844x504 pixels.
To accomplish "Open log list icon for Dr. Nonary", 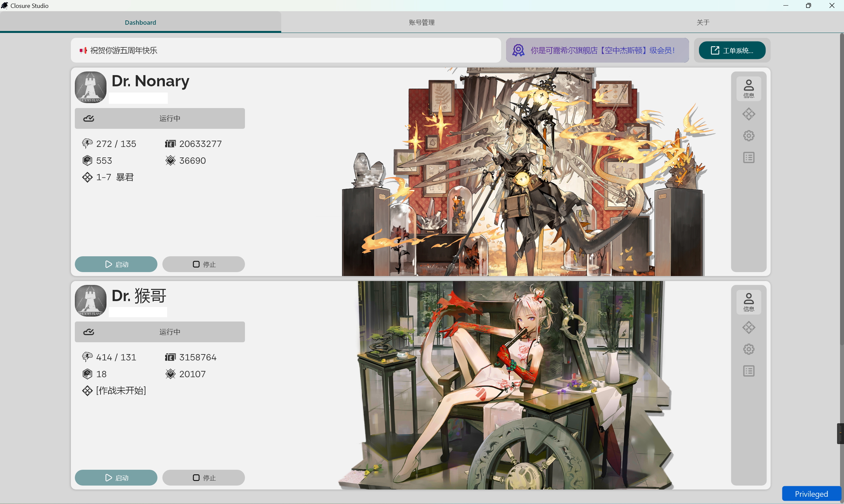I will tap(748, 157).
